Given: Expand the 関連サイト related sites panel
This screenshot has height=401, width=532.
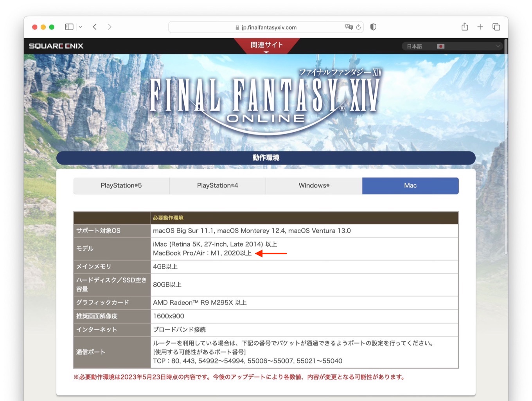Looking at the screenshot, I should tap(266, 45).
